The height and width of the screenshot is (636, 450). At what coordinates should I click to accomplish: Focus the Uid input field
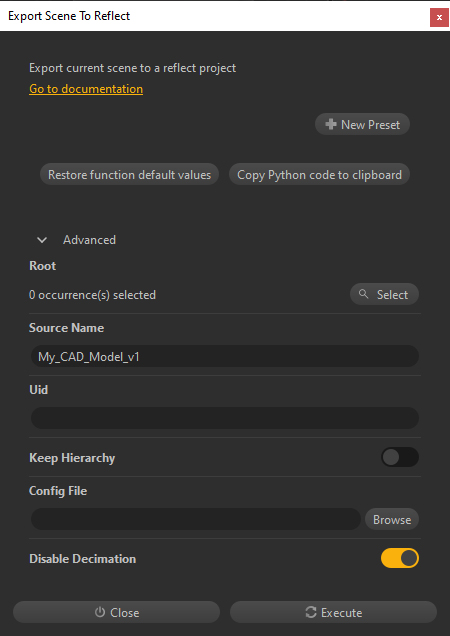(x=225, y=418)
